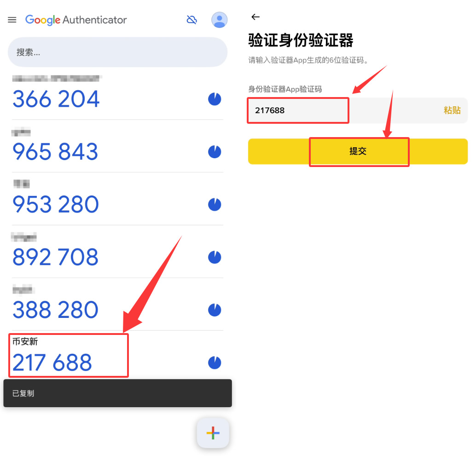
Task: Click the countdown timer beside 币安新 code
Action: pos(215,363)
